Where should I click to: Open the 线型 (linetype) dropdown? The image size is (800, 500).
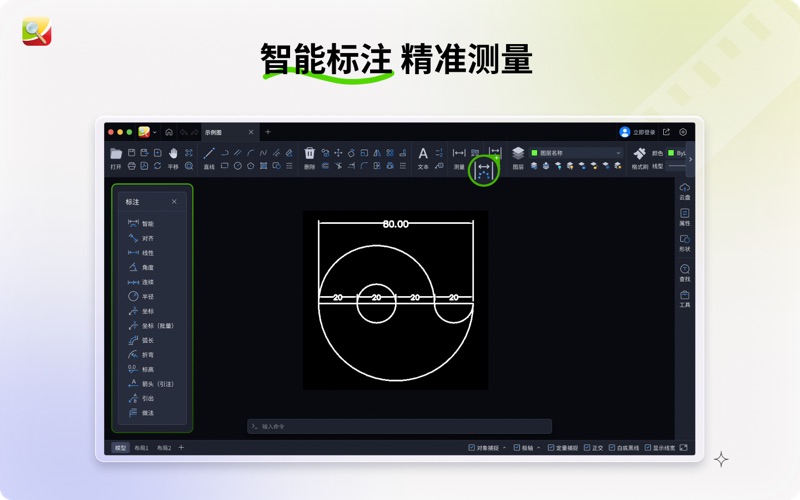click(678, 166)
